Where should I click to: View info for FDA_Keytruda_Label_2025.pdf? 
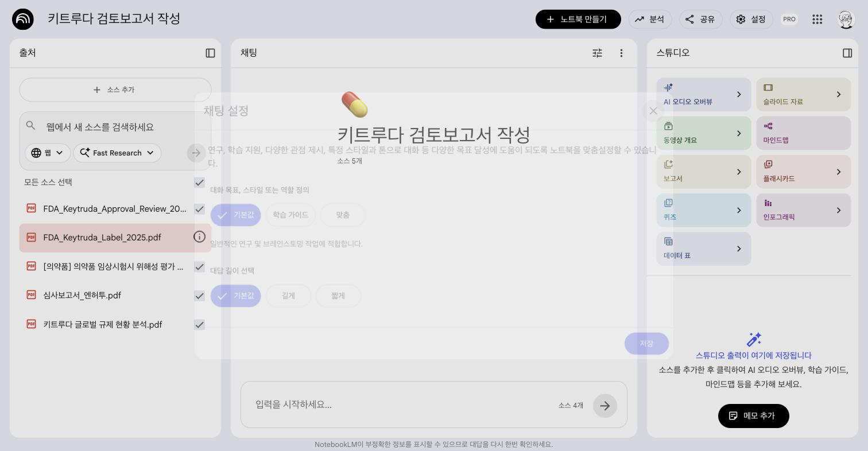tap(199, 237)
